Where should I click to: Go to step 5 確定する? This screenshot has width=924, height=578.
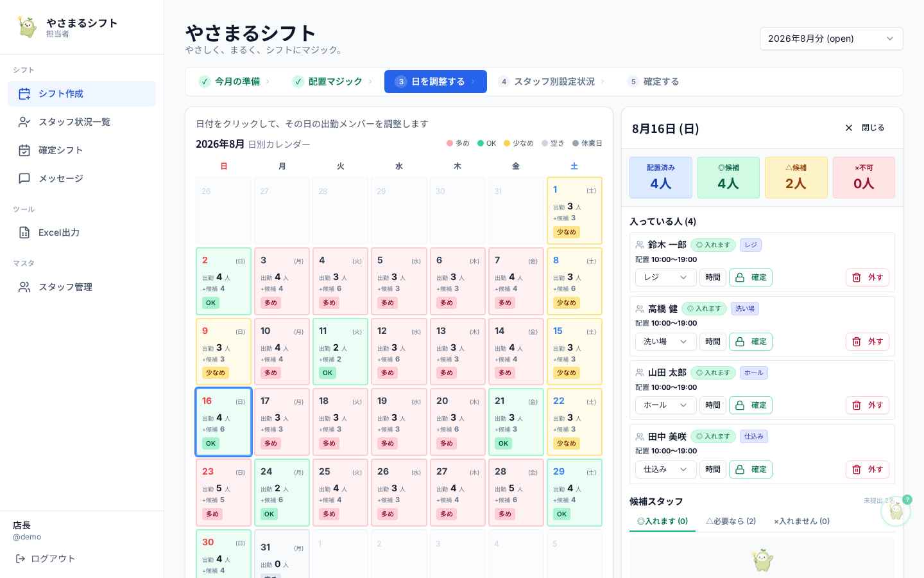tap(653, 82)
